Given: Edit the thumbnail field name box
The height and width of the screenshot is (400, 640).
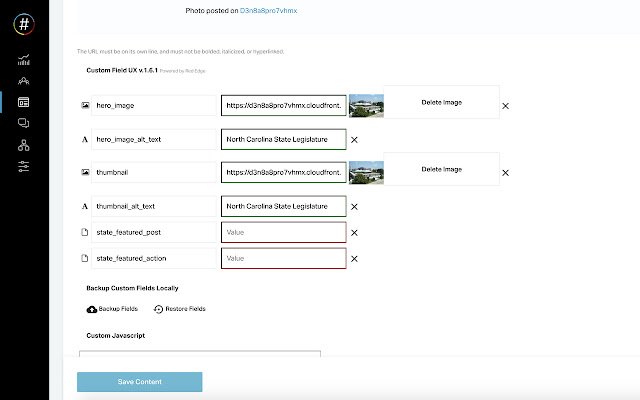Looking at the screenshot, I should coord(154,172).
